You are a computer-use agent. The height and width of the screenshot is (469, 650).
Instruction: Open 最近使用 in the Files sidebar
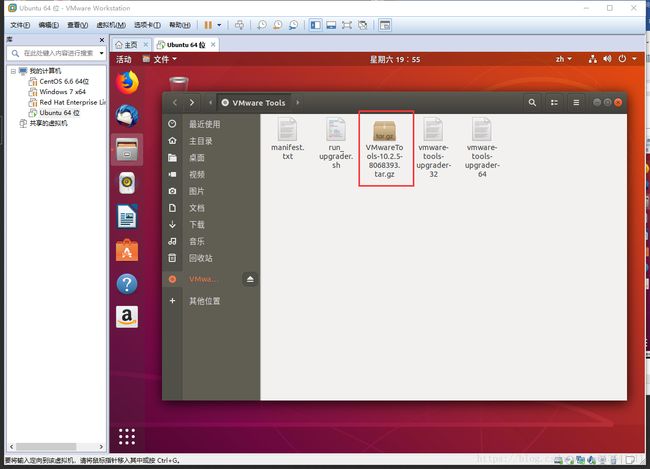pos(211,124)
